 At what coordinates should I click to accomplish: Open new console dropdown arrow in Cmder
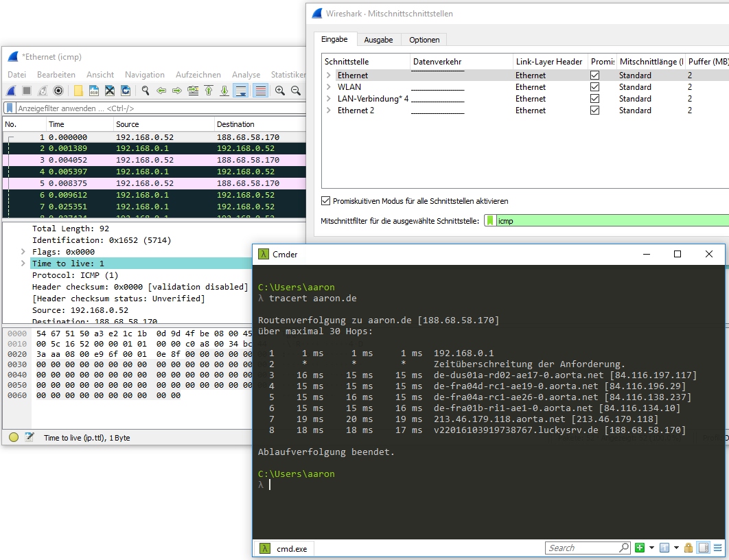pyautogui.click(x=651, y=548)
